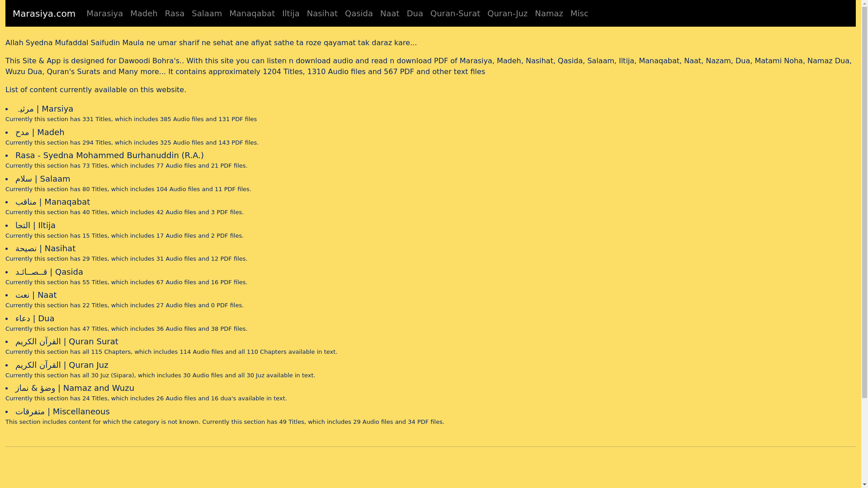
Task: Go to Rasa in top navigation
Action: click(x=175, y=14)
